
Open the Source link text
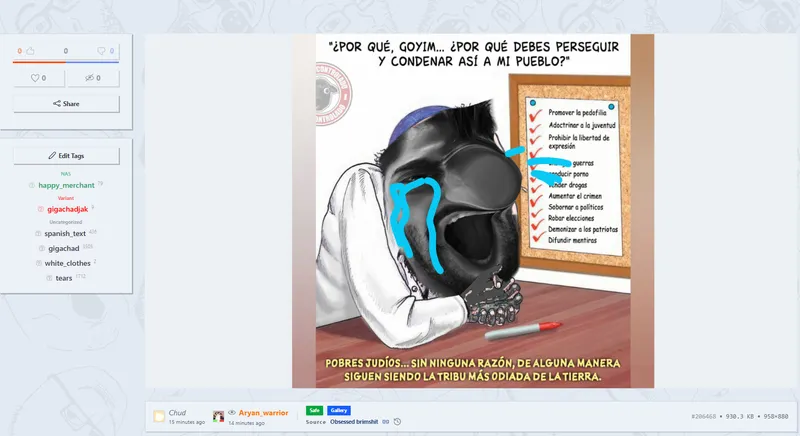[354, 422]
